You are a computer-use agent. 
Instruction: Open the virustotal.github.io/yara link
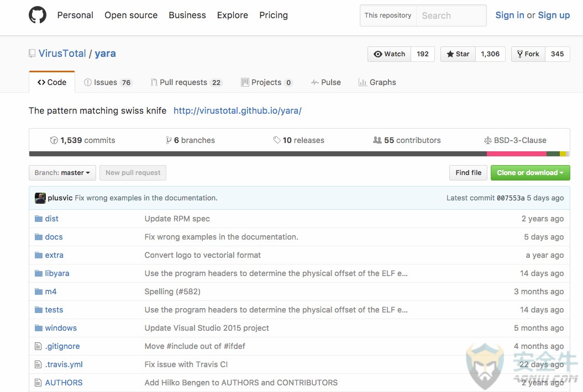click(x=238, y=111)
